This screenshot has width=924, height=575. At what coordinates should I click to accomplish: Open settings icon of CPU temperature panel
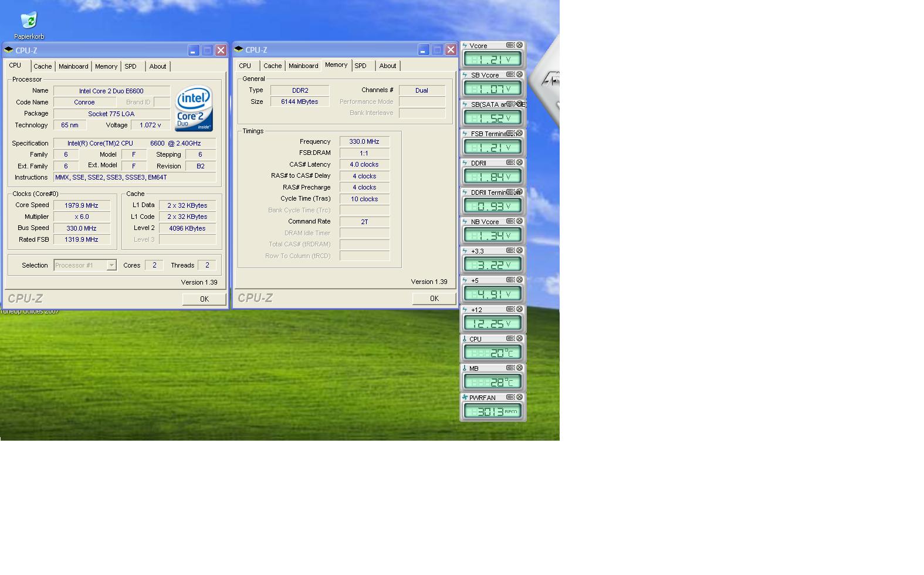510,339
